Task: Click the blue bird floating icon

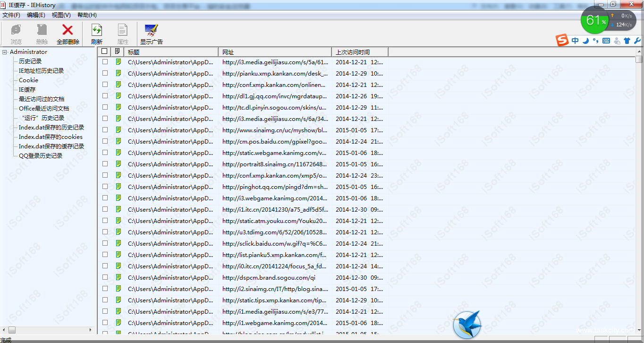Action: (x=466, y=325)
